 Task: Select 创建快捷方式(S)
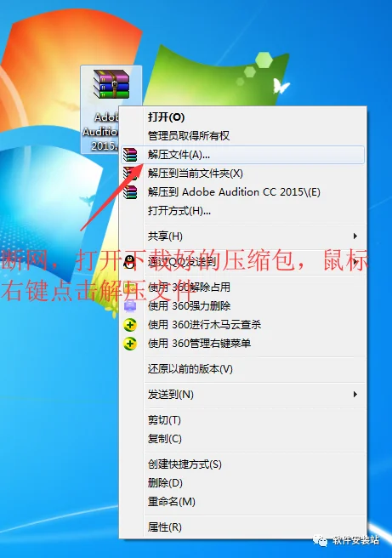[x=243, y=464]
